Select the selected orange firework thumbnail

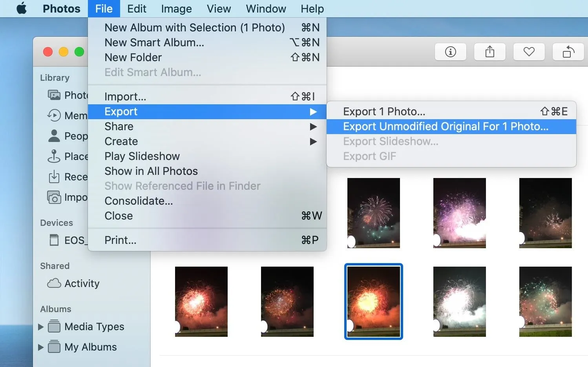[x=374, y=302]
